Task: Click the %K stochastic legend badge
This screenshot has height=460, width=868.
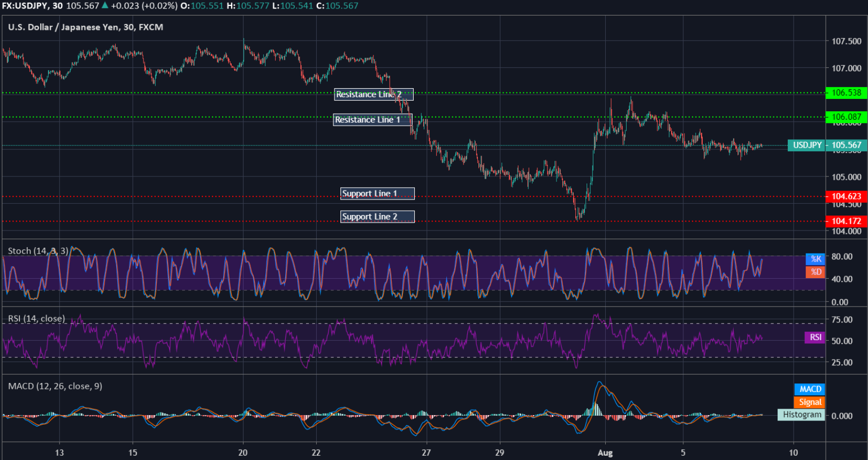Action: pyautogui.click(x=816, y=259)
